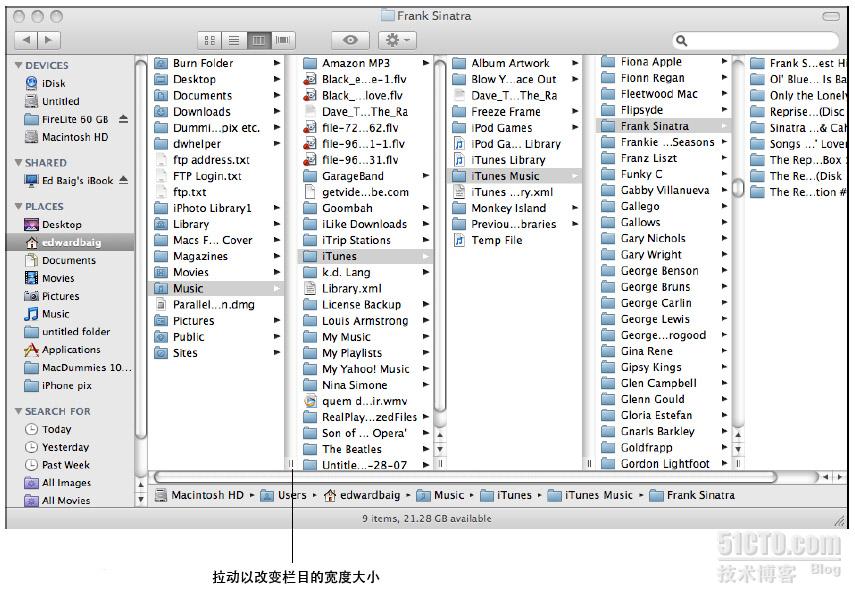
Task: Select quem d...ir.wmv file
Action: pos(366,401)
